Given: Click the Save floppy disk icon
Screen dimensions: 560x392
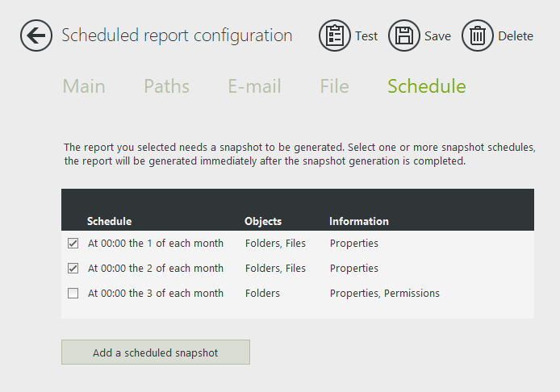Looking at the screenshot, I should point(404,36).
